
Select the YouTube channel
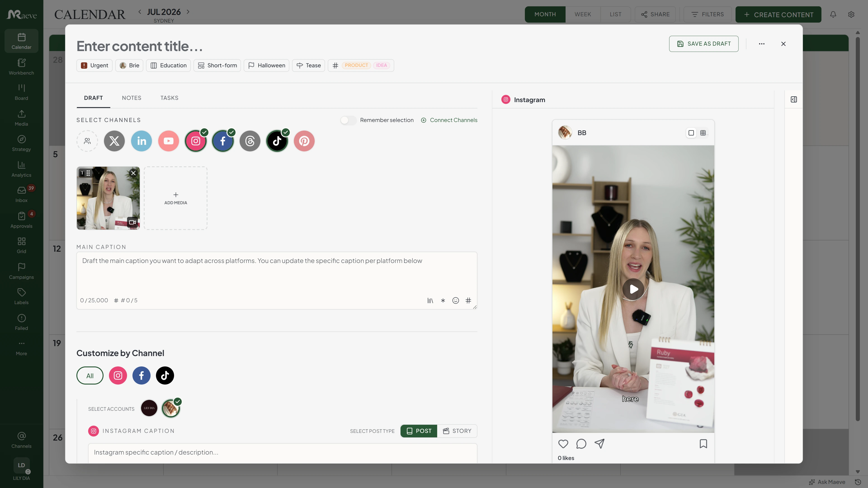pos(168,141)
